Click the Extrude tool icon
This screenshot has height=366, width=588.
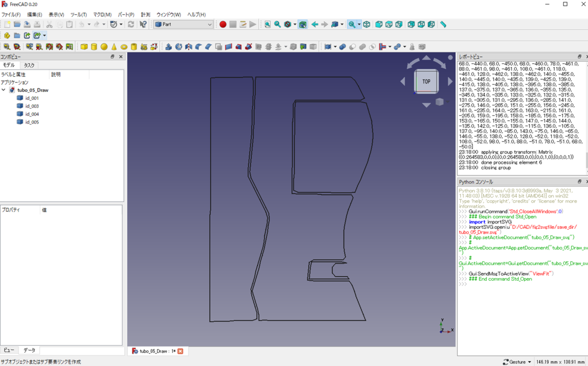169,47
